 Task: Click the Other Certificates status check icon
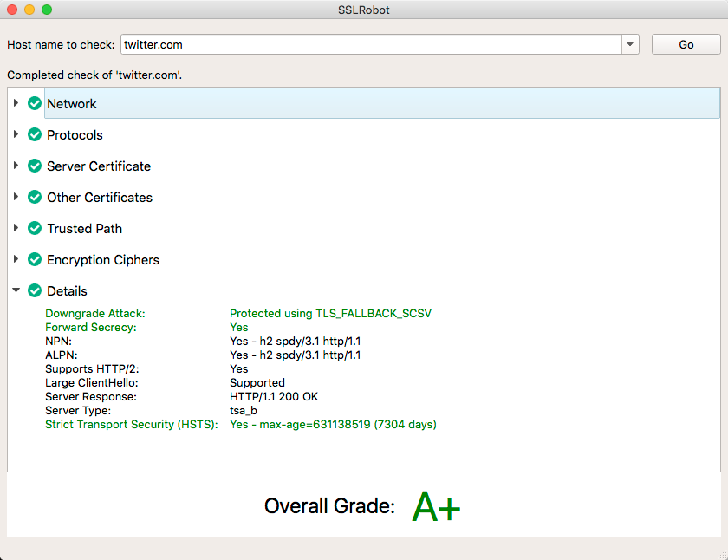point(35,198)
